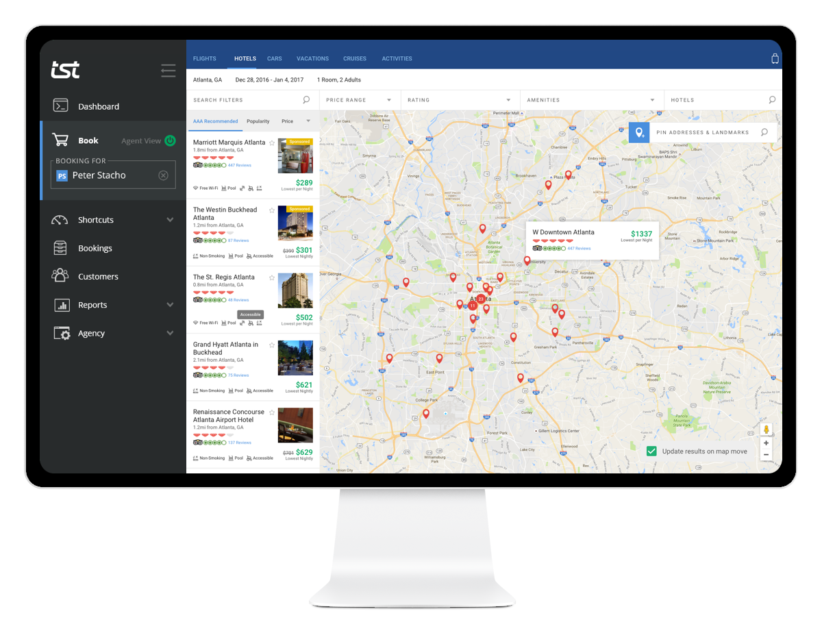822x644 pixels.
Task: Open The St. Regis Atlanta photo thumbnail
Action: pos(295,290)
